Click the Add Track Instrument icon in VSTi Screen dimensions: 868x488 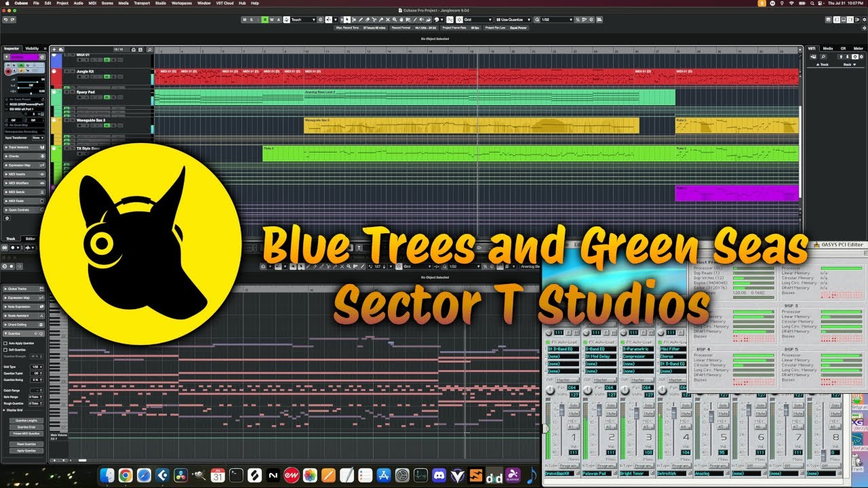pos(813,56)
